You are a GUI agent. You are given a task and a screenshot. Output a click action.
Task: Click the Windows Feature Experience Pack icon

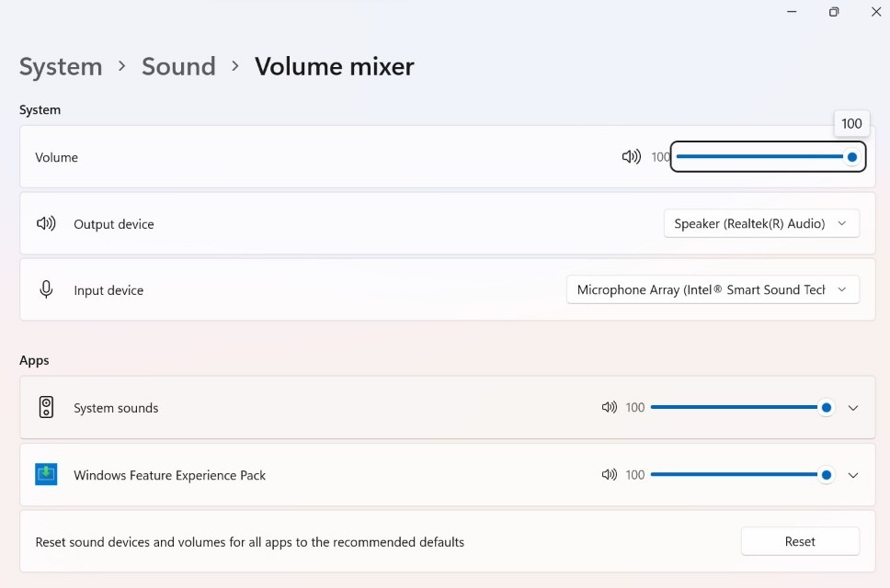click(46, 475)
